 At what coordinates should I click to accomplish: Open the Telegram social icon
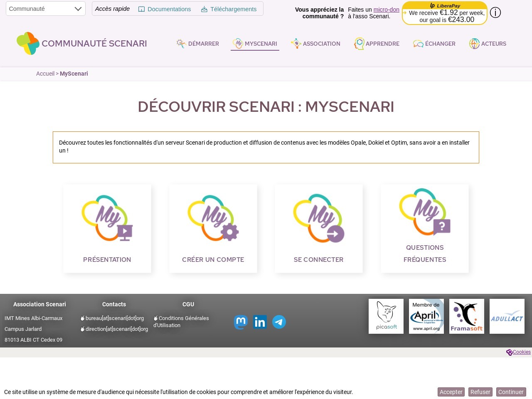(279, 322)
